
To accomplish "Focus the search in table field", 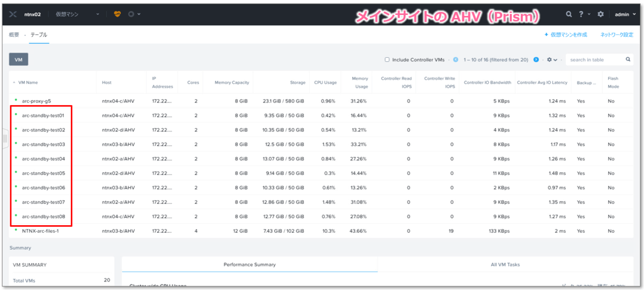I will point(596,60).
